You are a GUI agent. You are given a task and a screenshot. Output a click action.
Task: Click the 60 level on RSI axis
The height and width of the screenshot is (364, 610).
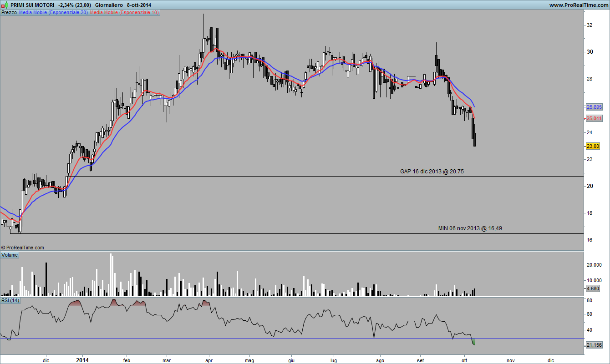point(589,314)
